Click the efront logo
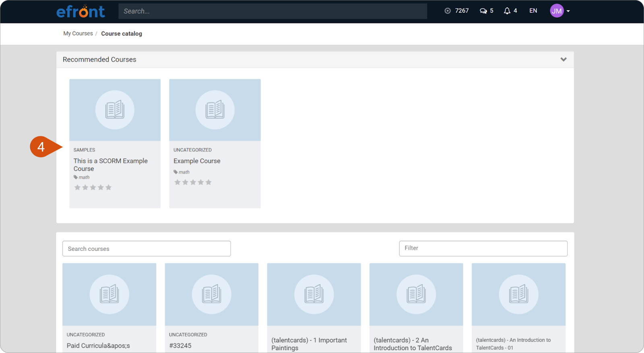Screen dimensions: 644x353 click(x=80, y=11)
